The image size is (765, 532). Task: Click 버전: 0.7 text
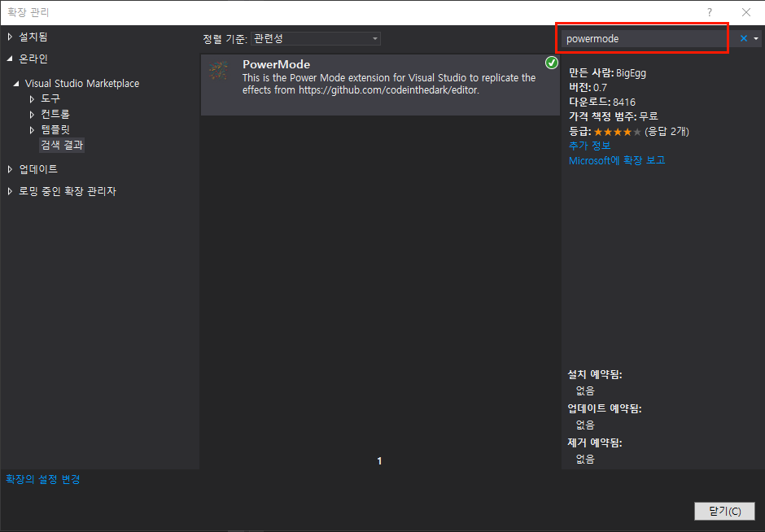click(588, 88)
